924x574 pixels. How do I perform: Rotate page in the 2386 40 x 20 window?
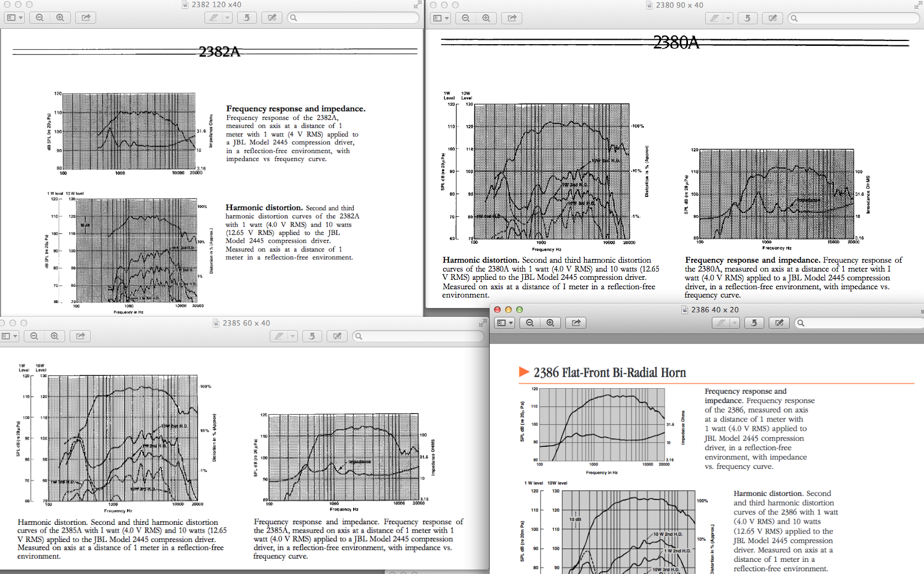pos(754,322)
